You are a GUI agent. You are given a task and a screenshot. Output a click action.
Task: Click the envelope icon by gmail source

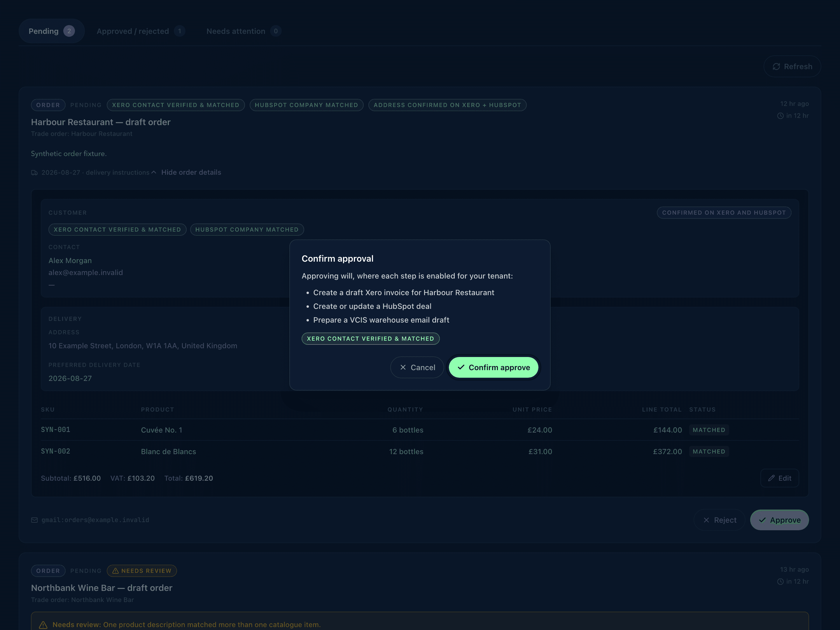click(x=34, y=520)
